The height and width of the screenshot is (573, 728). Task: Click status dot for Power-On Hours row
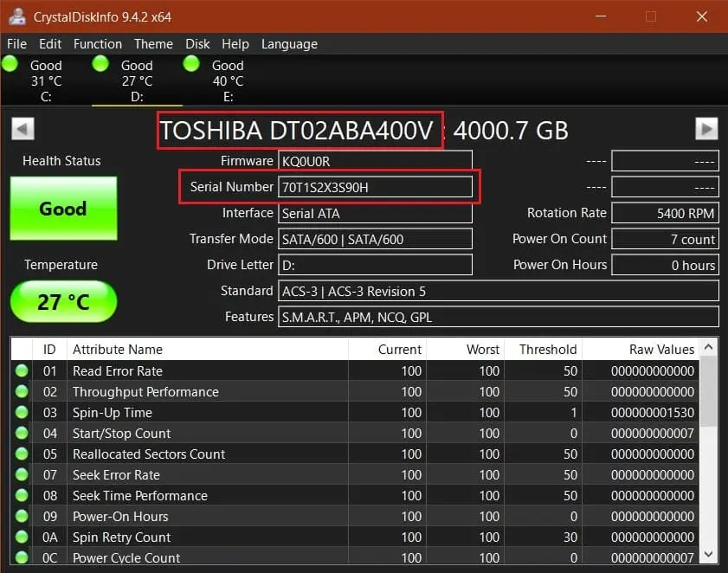(x=22, y=516)
